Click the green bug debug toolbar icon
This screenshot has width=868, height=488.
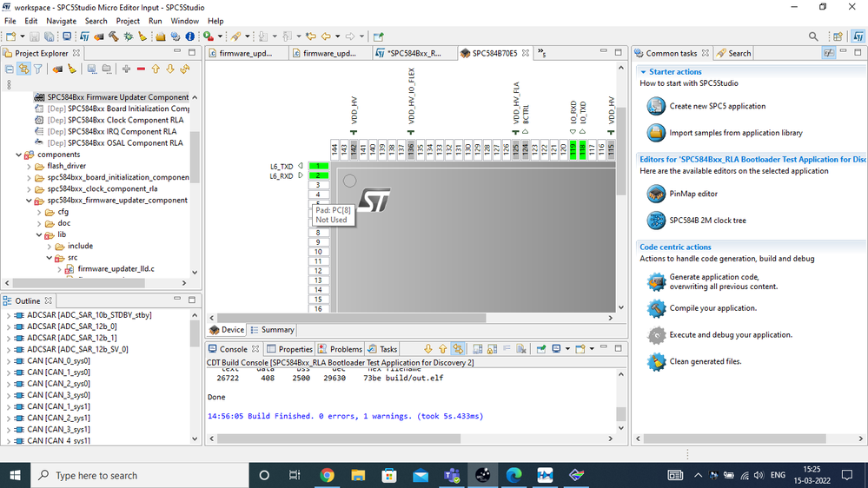[129, 36]
